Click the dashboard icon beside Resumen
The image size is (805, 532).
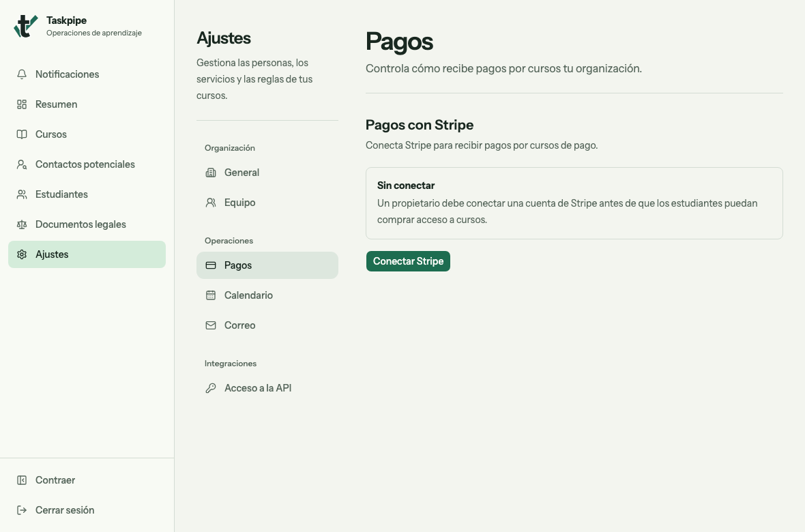pos(22,104)
